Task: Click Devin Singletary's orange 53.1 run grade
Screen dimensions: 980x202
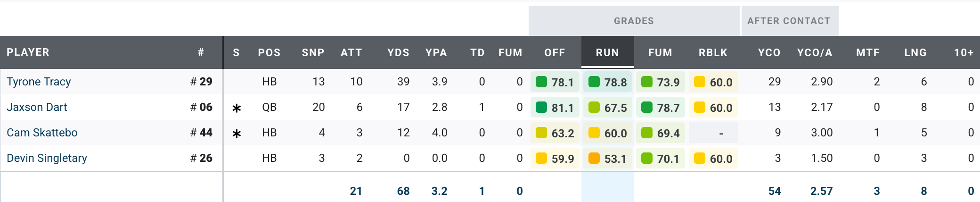Action: click(x=607, y=159)
